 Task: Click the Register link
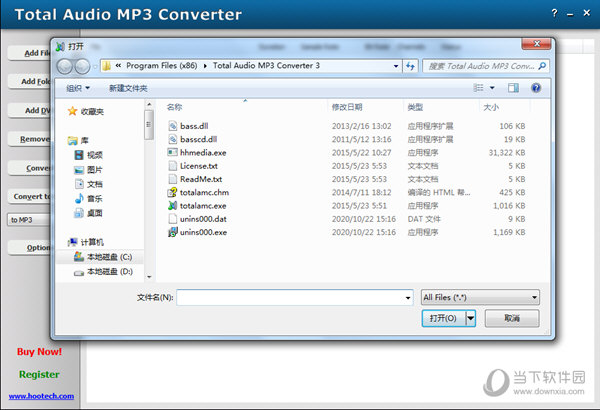tap(39, 374)
